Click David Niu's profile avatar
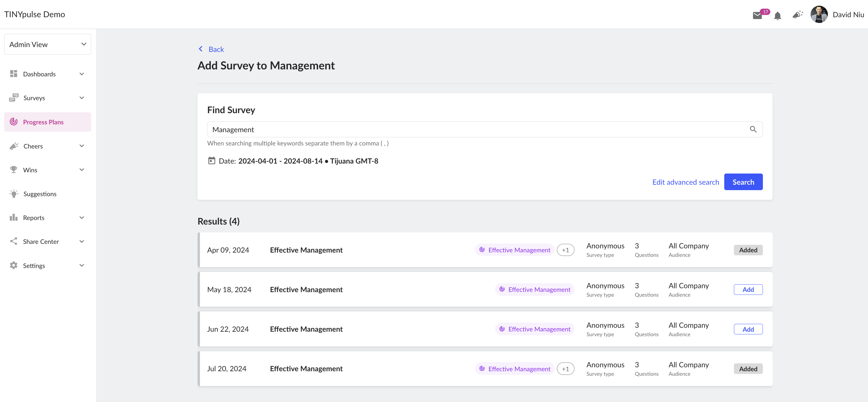 [819, 14]
